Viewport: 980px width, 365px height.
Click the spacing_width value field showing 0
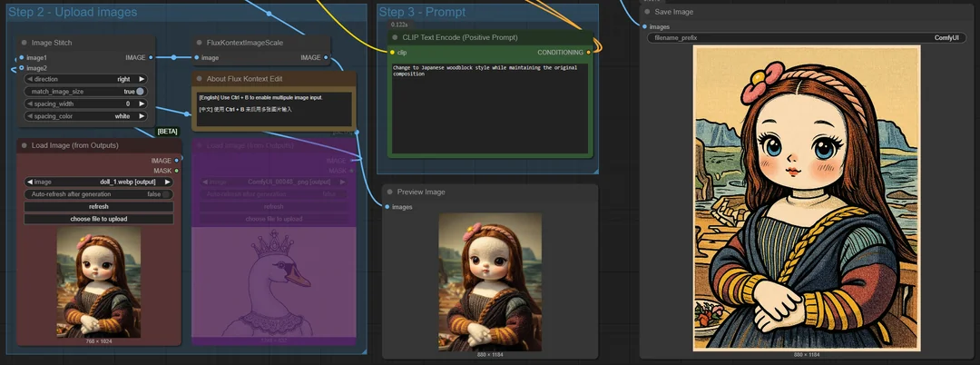[x=85, y=104]
